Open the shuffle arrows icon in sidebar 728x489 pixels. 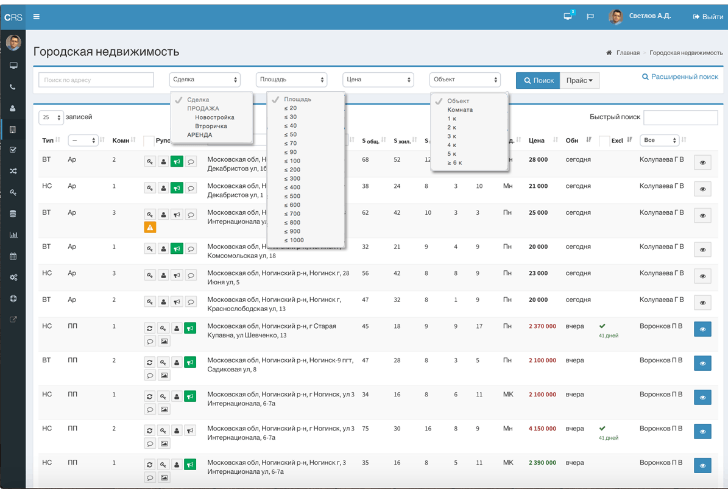[x=13, y=171]
